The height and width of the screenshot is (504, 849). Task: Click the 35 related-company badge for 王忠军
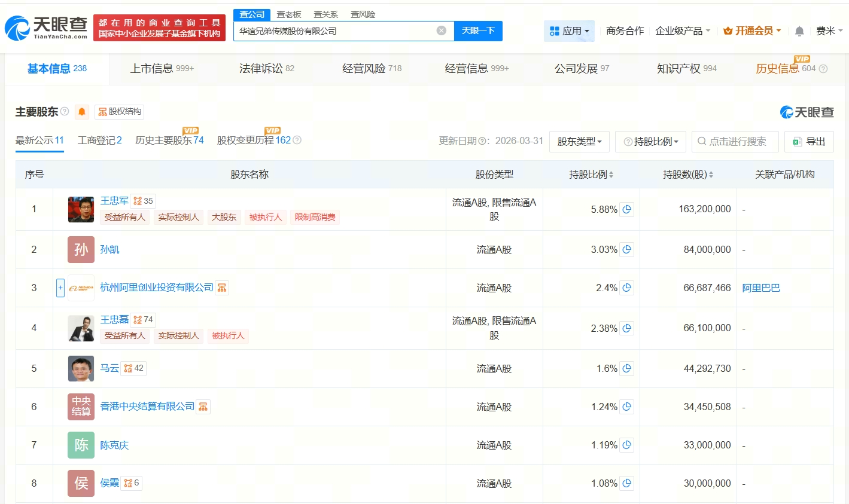pyautogui.click(x=144, y=201)
